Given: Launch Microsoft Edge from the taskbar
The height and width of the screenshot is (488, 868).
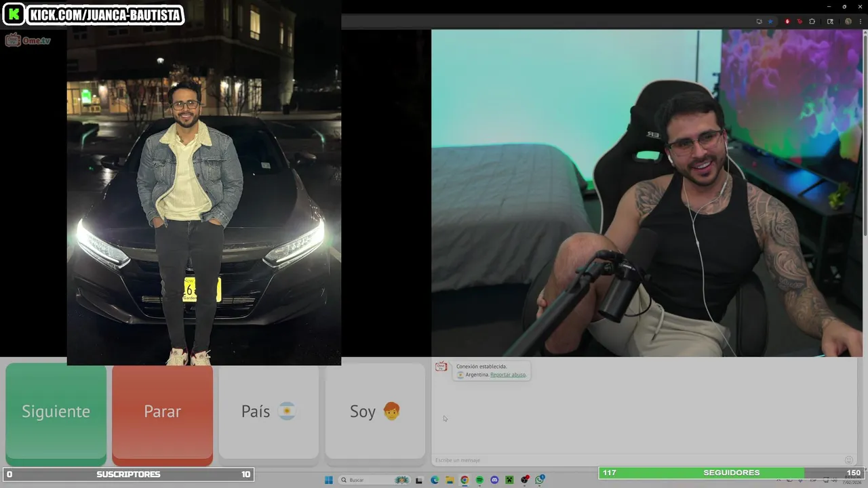Looking at the screenshot, I should (x=435, y=480).
